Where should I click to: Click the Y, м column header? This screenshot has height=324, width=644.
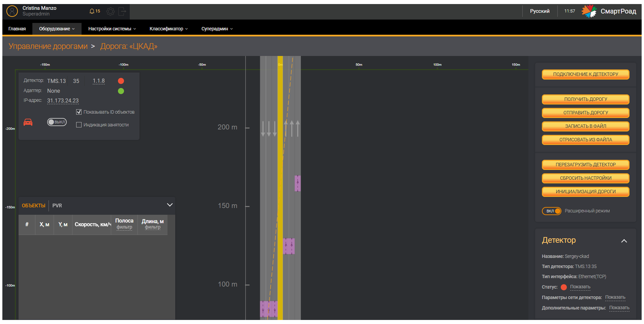[x=63, y=225]
